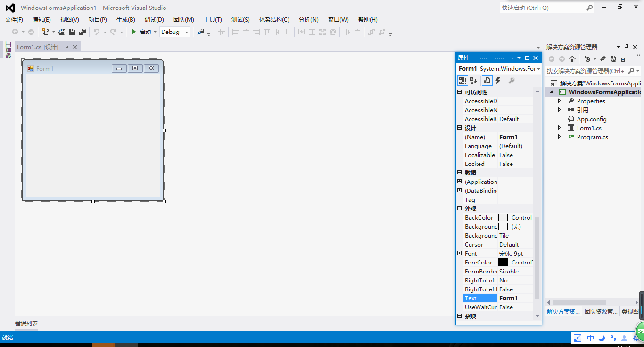Click the Save toolbar icon

pos(72,32)
